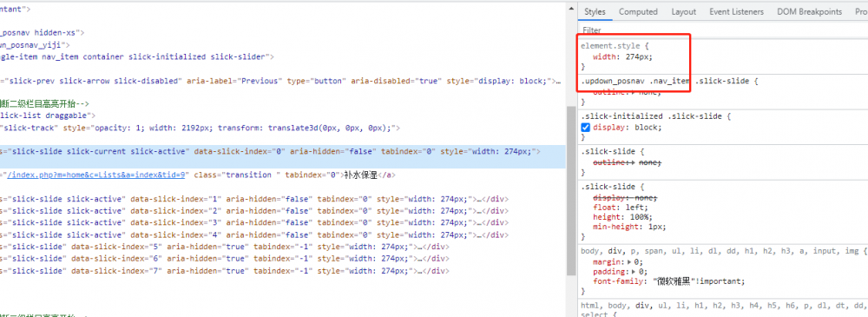The height and width of the screenshot is (317, 868).
Task: Toggle the display: block property checkbox
Action: click(x=585, y=128)
